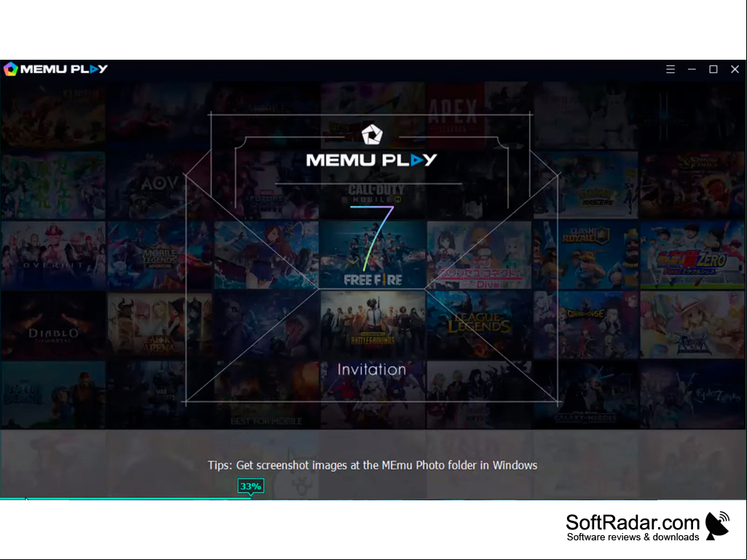Select the Free Fire game thumbnail
This screenshot has width=747, height=560.
click(x=372, y=255)
